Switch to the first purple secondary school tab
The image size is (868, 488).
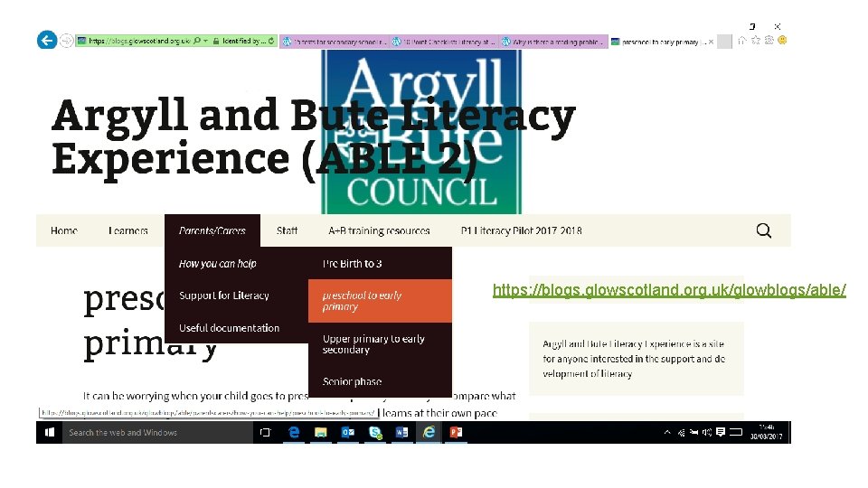335,42
